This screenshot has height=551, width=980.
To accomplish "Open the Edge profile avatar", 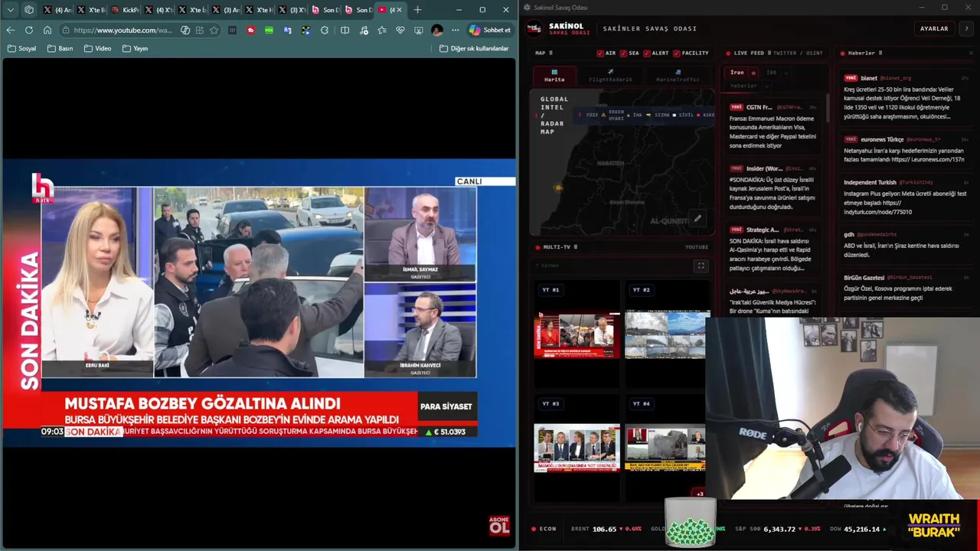I will 437,30.
